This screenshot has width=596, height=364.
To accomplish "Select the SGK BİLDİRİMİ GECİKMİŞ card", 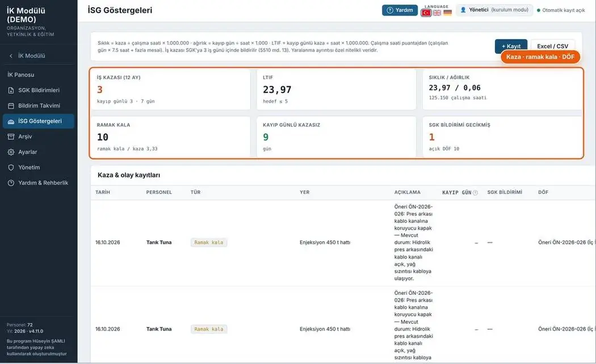I will point(502,137).
